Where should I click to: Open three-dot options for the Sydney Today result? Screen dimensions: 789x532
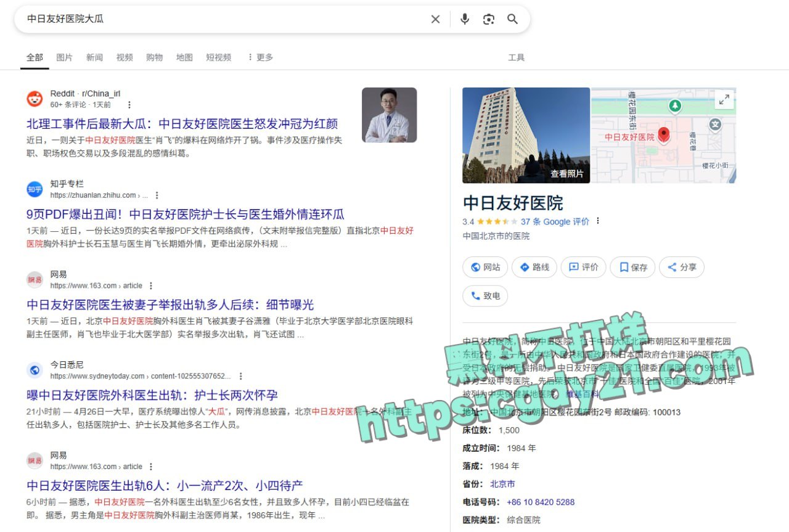pos(240,376)
